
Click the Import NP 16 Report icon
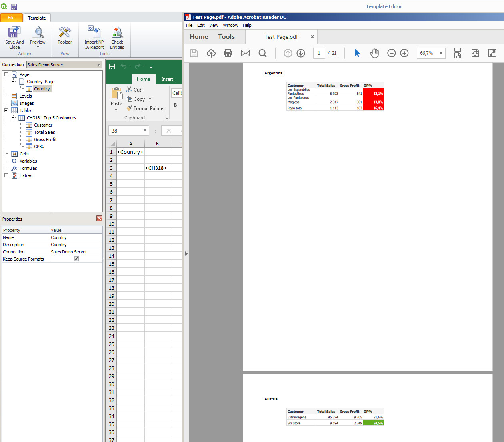94,33
